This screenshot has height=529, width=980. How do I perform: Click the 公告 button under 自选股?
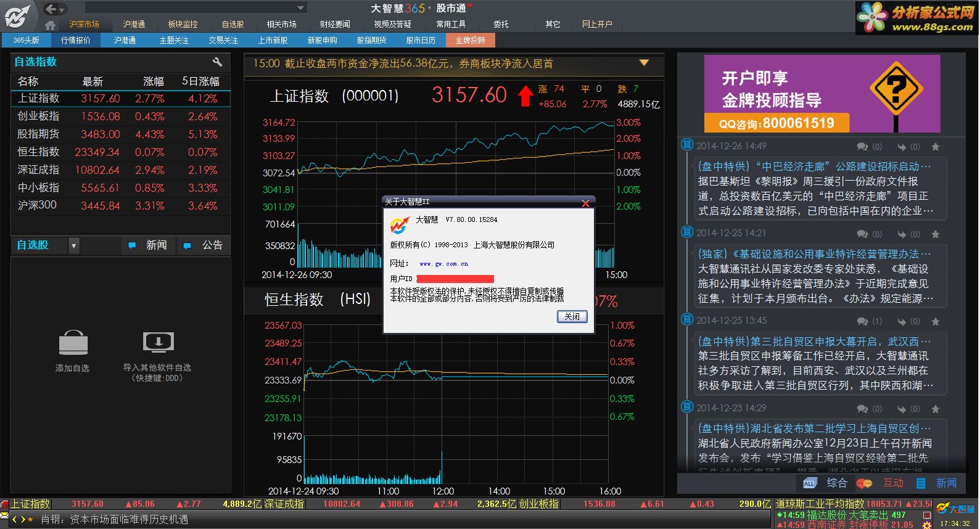(x=205, y=245)
